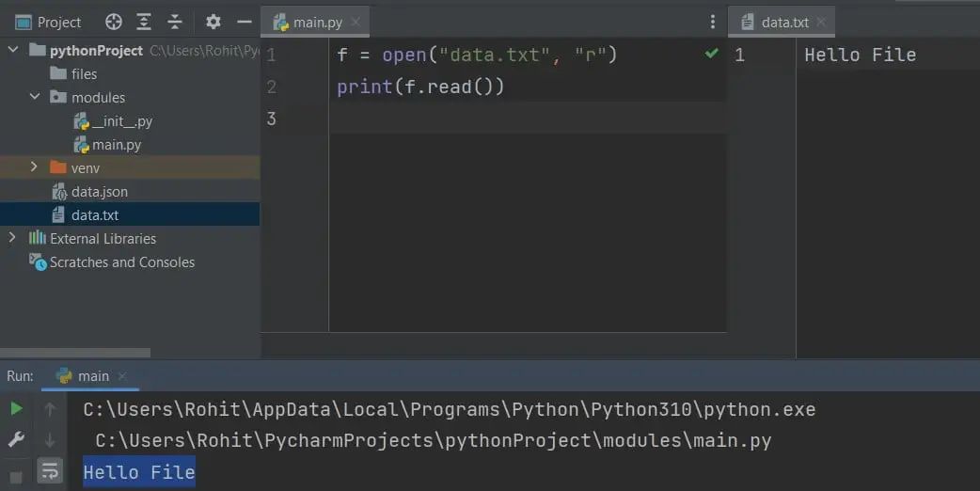Toggle soft-wrap in the Run console

pos(50,471)
